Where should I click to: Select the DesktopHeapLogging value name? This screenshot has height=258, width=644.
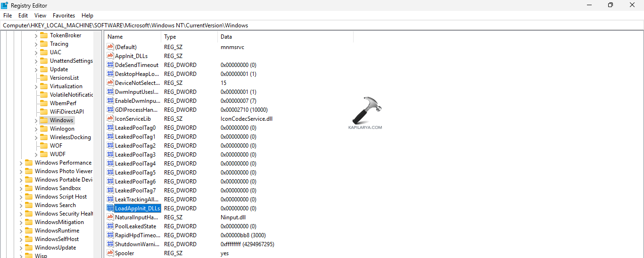tap(137, 74)
